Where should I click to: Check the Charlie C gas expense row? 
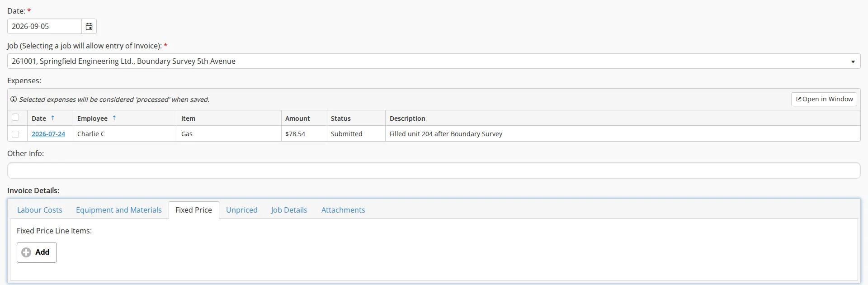[15, 134]
